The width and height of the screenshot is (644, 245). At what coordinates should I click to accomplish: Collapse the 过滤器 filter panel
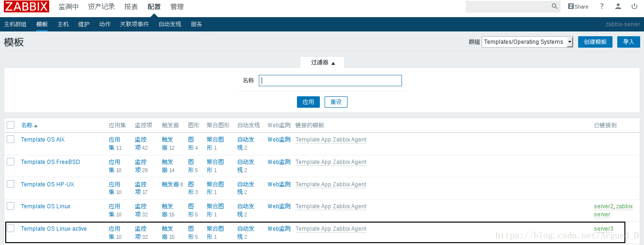click(323, 62)
